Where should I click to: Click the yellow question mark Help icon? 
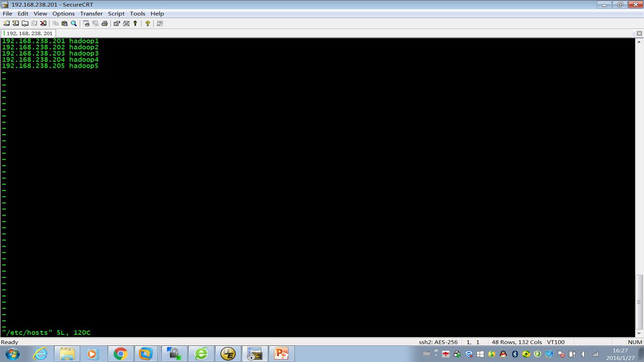click(147, 23)
